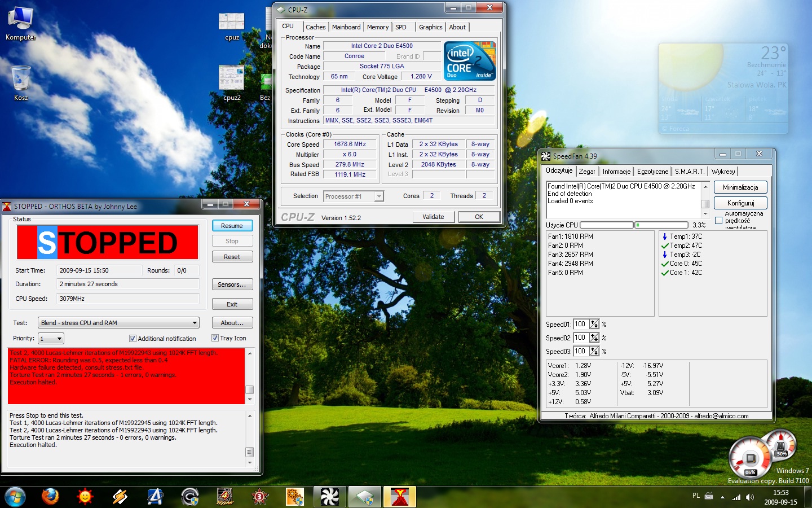The height and width of the screenshot is (508, 812).
Task: Click the ORTHOS volcano icon in taskbar
Action: point(400,497)
